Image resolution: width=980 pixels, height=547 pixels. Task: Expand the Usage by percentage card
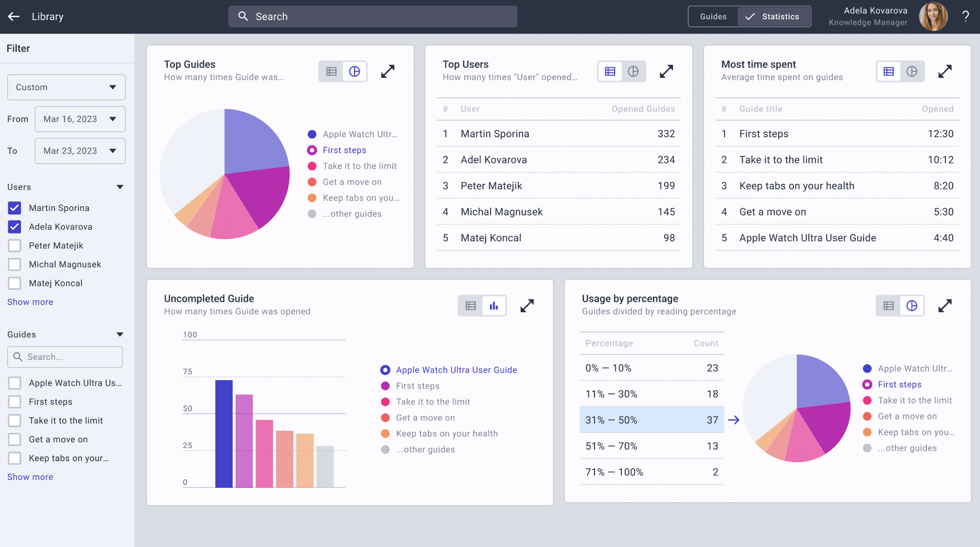[945, 306]
